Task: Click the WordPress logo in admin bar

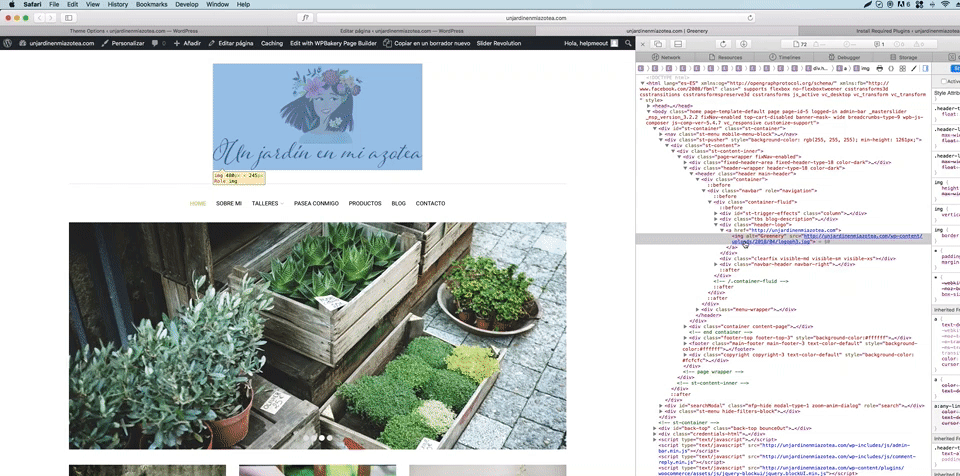Action: pyautogui.click(x=8, y=43)
